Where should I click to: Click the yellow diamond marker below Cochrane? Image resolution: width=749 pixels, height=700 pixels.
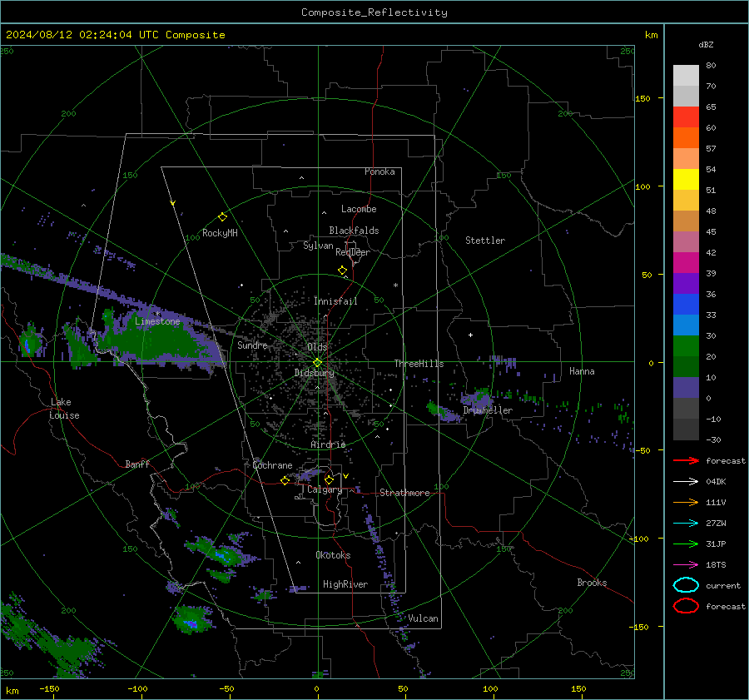point(285,480)
